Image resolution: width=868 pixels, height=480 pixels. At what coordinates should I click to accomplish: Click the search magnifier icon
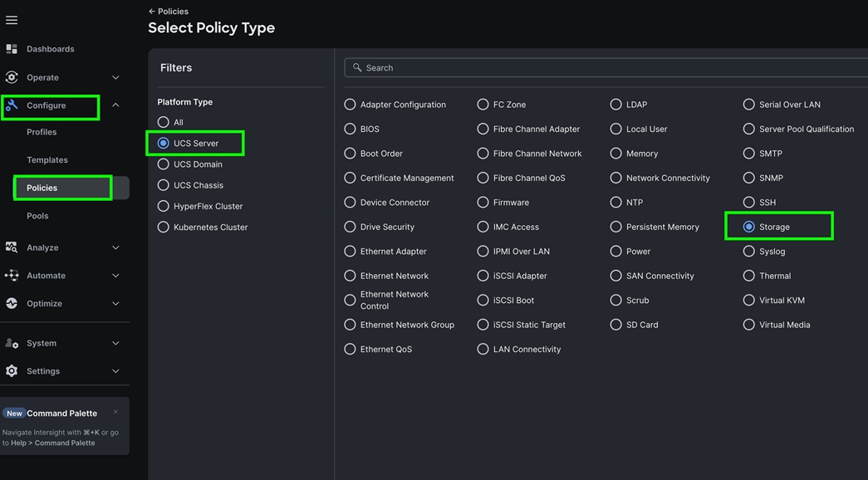coord(357,67)
